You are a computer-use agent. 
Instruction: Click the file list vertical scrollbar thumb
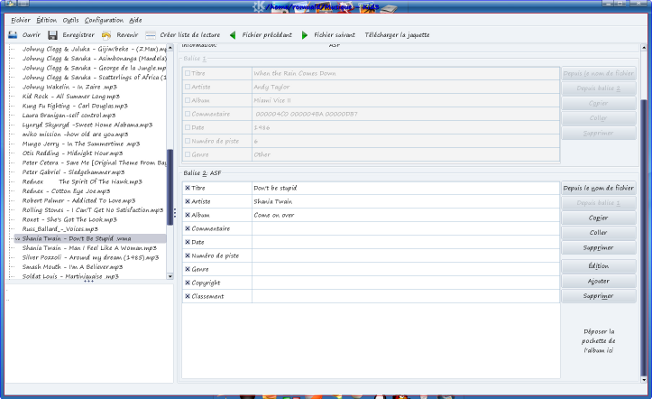click(x=170, y=187)
